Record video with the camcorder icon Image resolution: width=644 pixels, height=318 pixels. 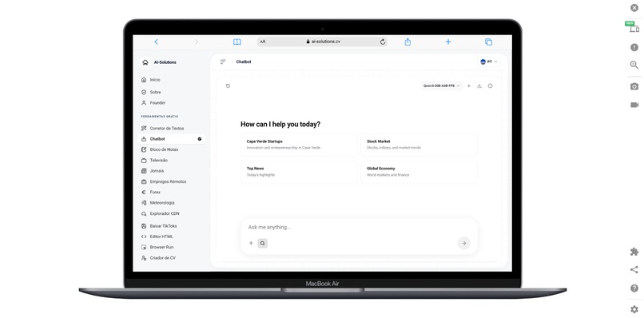pos(634,105)
